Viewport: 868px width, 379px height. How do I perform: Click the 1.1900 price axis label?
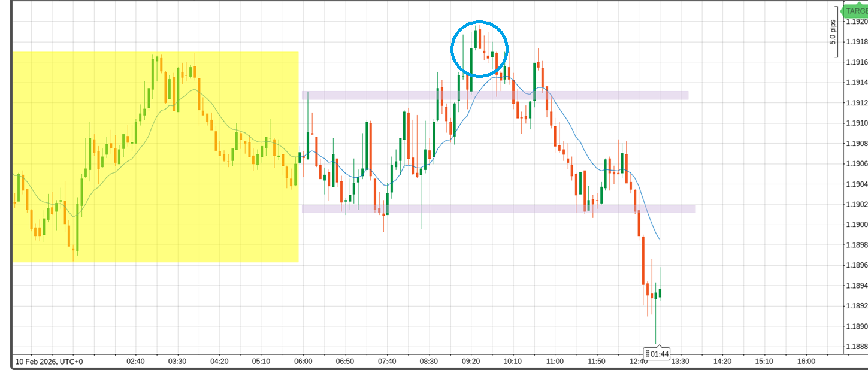(x=855, y=225)
